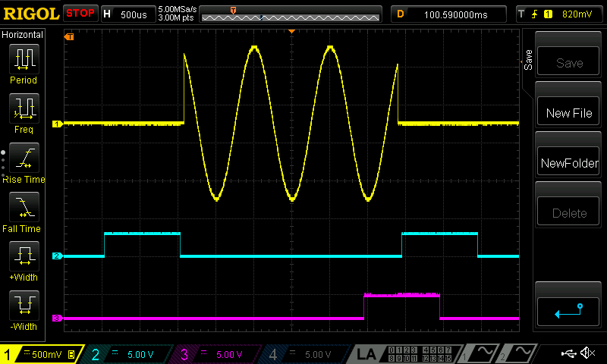
Task: Select the Freq measurement icon
Action: 24,108
